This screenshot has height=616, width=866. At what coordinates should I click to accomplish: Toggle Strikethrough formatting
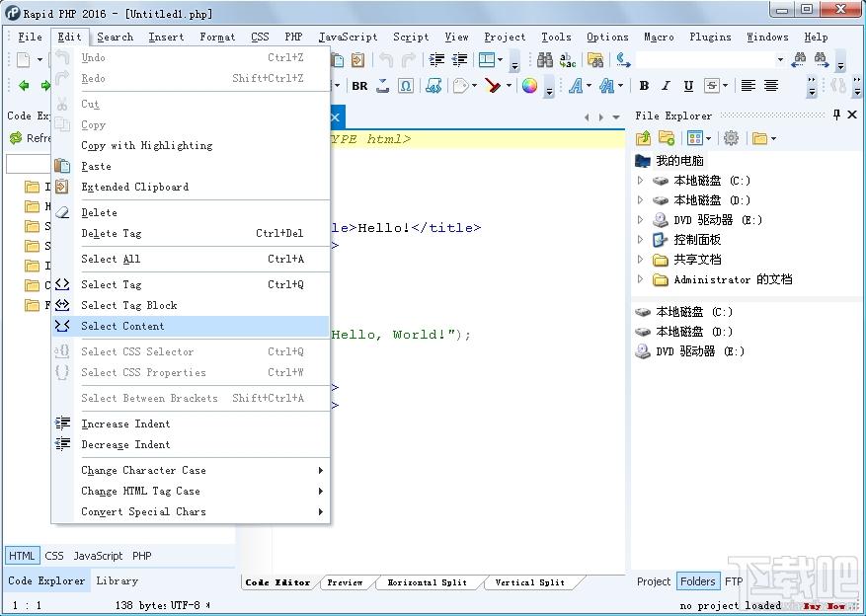711,86
